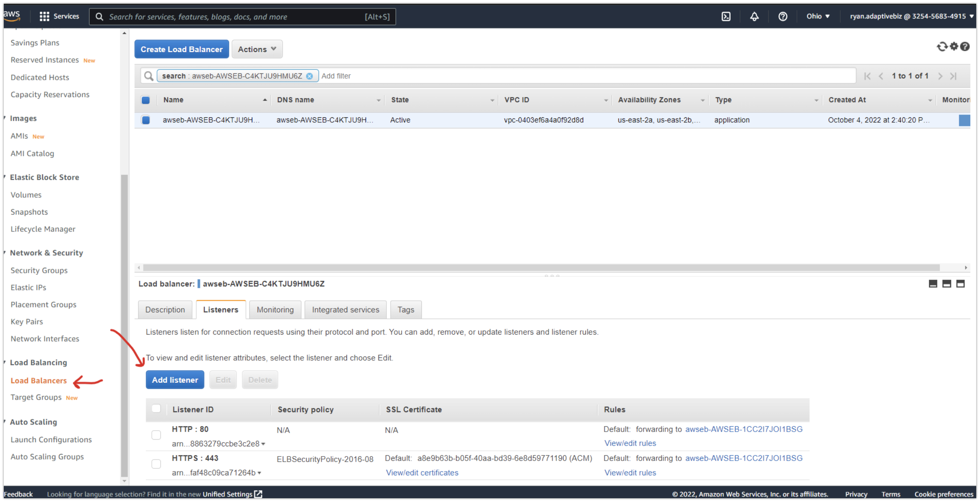Open the help question mark in top bar
980x502 pixels.
[782, 16]
